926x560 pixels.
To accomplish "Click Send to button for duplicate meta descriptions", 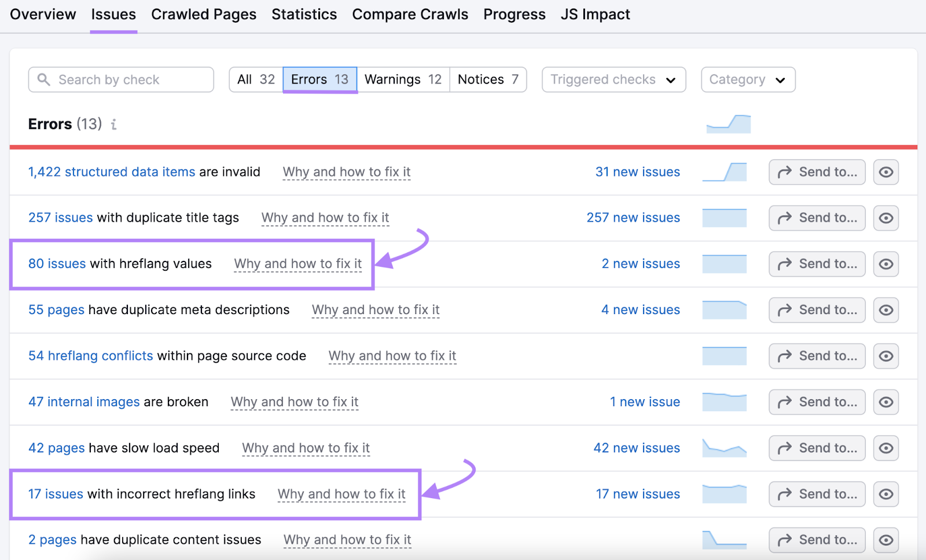I will (x=817, y=310).
